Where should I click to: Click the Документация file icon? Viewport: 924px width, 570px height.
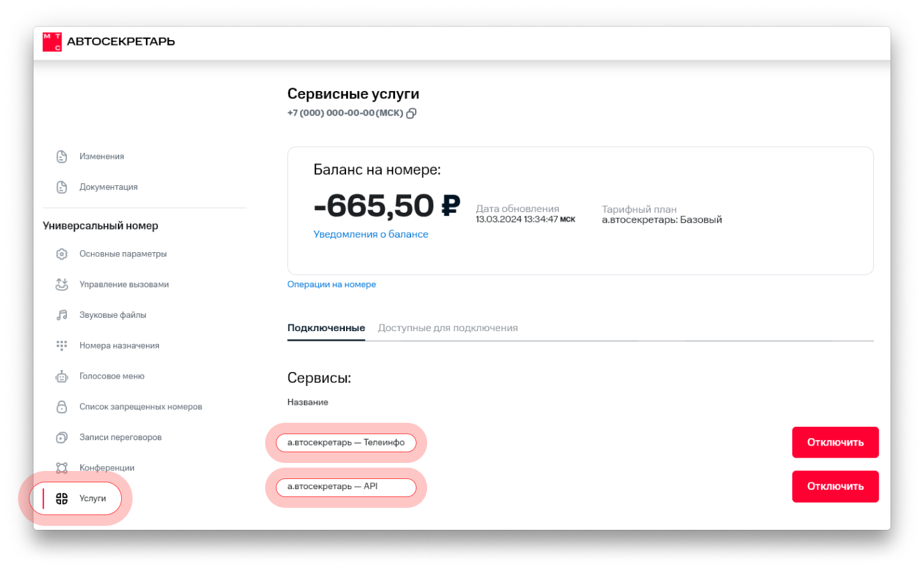(x=62, y=187)
